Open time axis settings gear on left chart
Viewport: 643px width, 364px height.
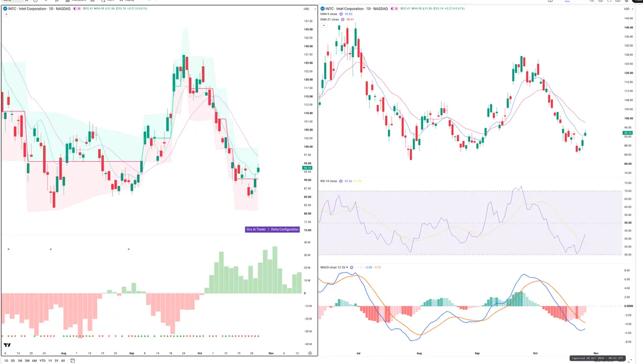(x=310, y=354)
